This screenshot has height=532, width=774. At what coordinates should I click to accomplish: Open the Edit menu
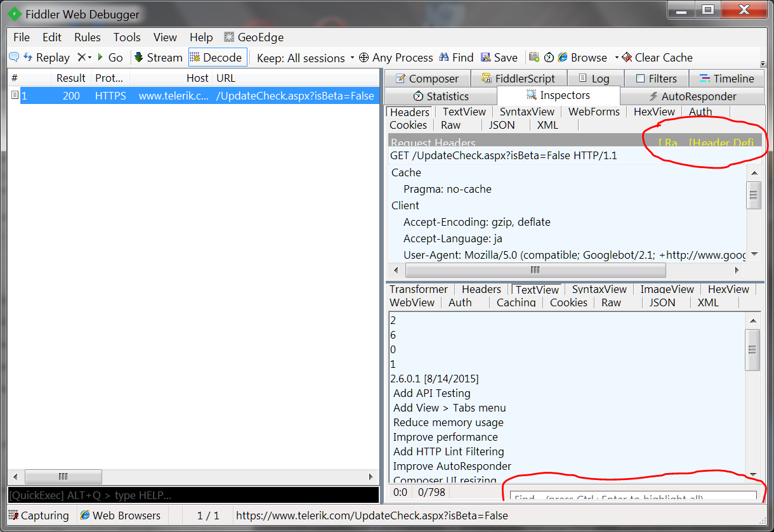pos(52,37)
